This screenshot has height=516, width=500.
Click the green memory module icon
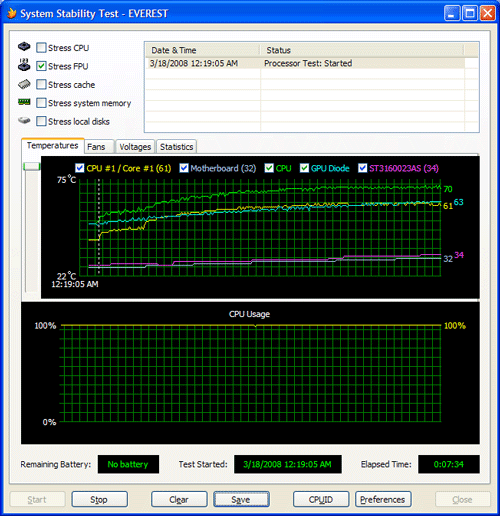(x=24, y=102)
